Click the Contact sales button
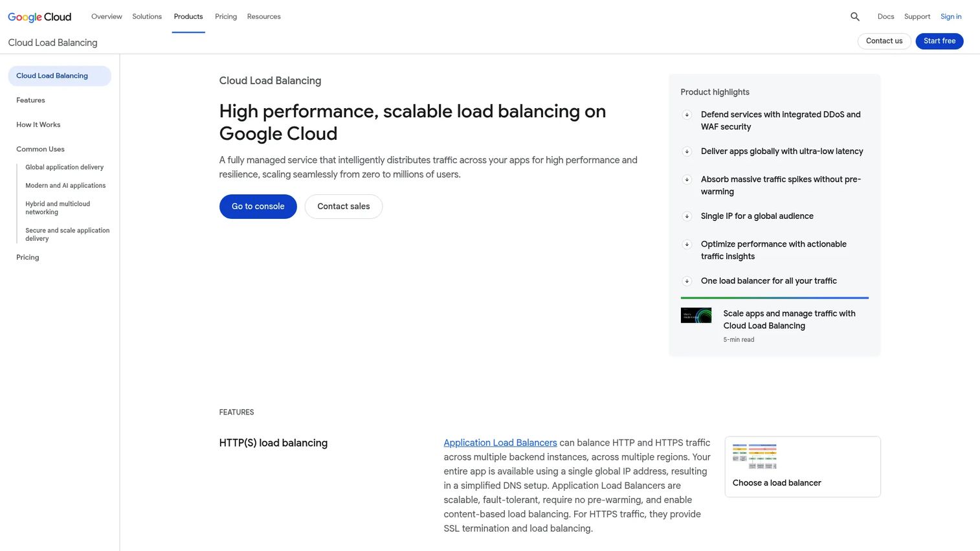The width and height of the screenshot is (980, 551). tap(344, 207)
